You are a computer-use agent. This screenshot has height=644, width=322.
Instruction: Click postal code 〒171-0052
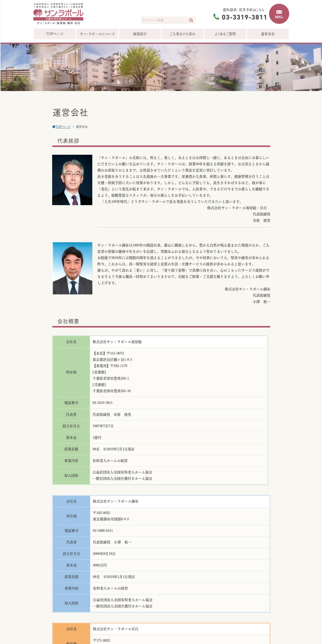[x=101, y=640]
